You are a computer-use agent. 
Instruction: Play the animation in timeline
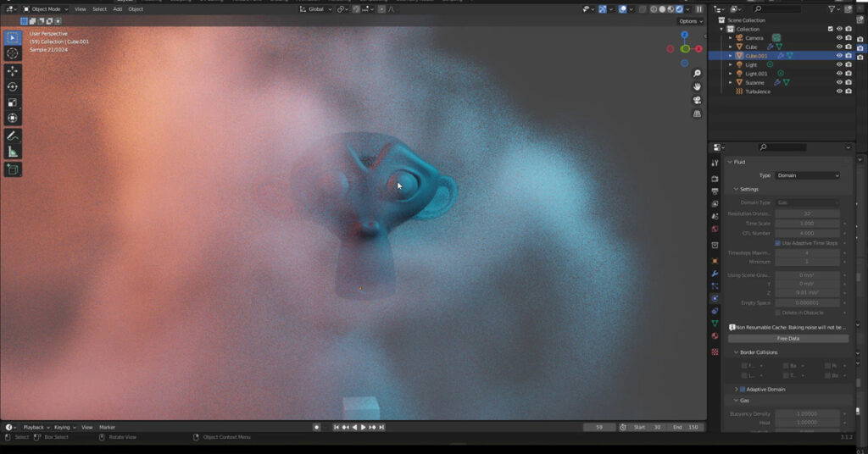point(363,428)
